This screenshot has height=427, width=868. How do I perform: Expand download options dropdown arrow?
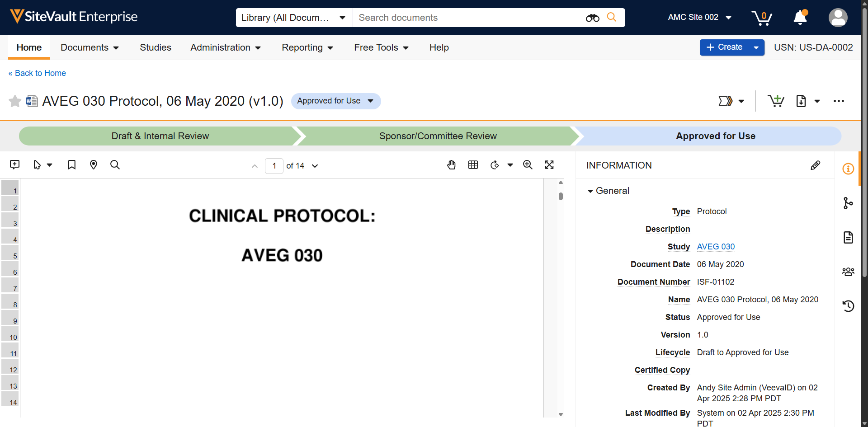click(817, 101)
